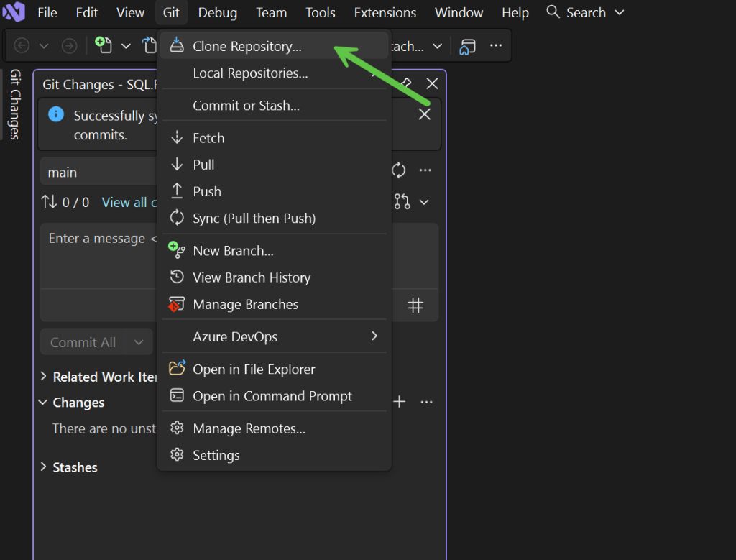The width and height of the screenshot is (736, 560).
Task: Select Clone Repository... from Git menu
Action: tap(274, 46)
